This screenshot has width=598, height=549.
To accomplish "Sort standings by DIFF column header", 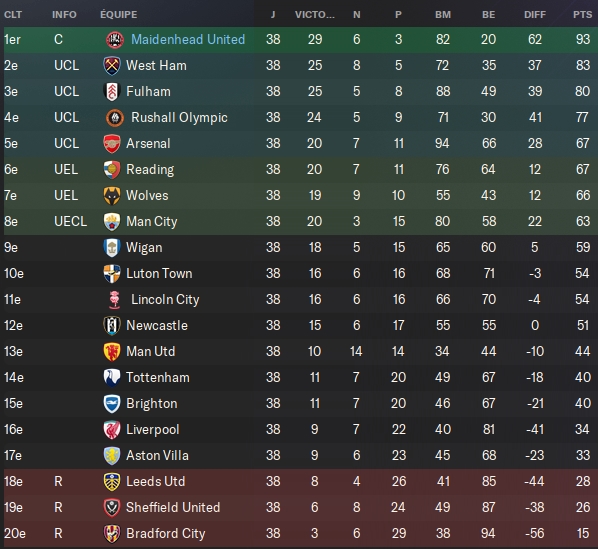I will pyautogui.click(x=535, y=14).
